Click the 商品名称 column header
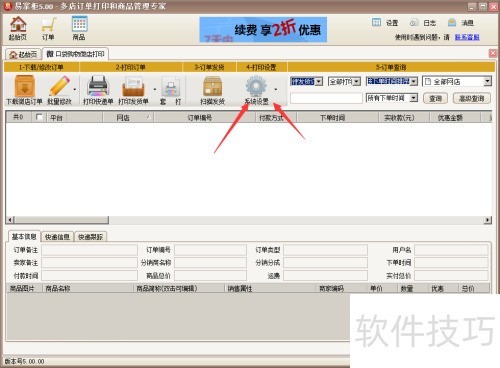 pyautogui.click(x=87, y=288)
